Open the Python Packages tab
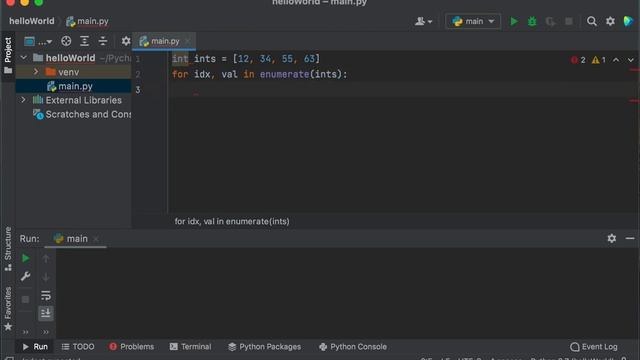The width and height of the screenshot is (640, 360). point(264,347)
